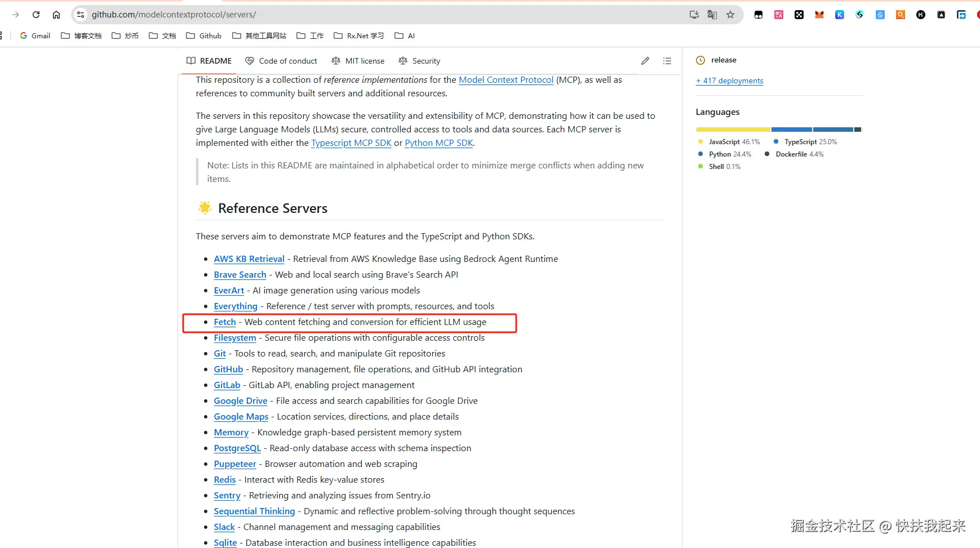This screenshot has height=548, width=980.
Task: Open the Slack server link
Action: (224, 527)
